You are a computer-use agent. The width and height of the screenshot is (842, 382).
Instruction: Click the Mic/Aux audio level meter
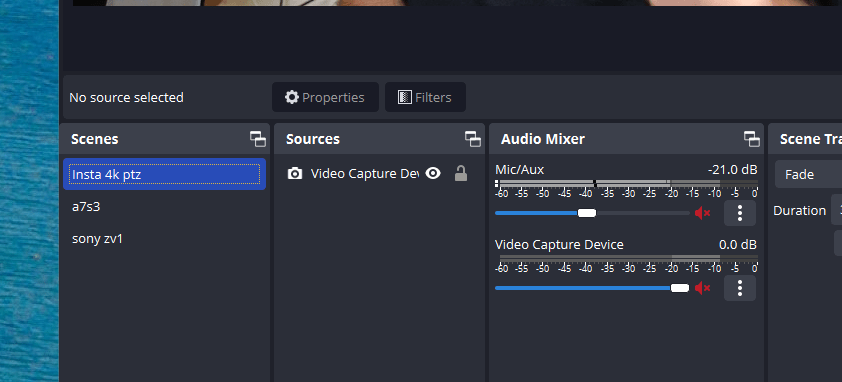[626, 184]
